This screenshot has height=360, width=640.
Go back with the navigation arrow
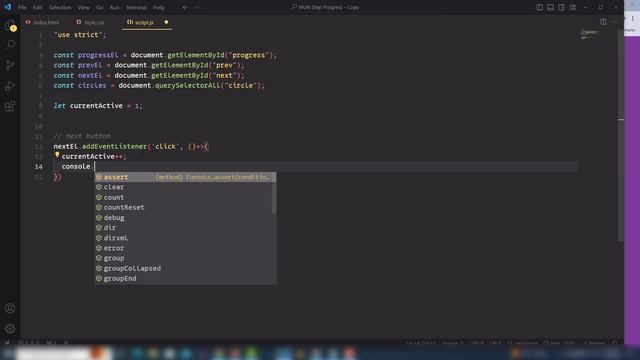click(185, 7)
